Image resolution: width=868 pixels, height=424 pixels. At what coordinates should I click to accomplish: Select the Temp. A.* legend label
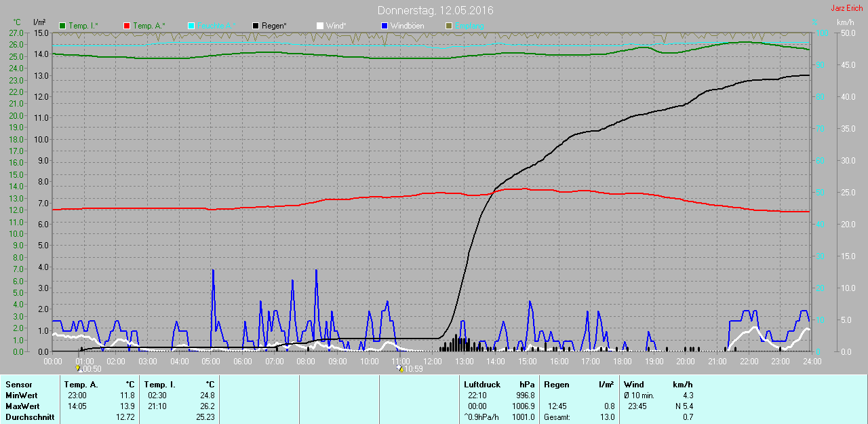pos(149,26)
